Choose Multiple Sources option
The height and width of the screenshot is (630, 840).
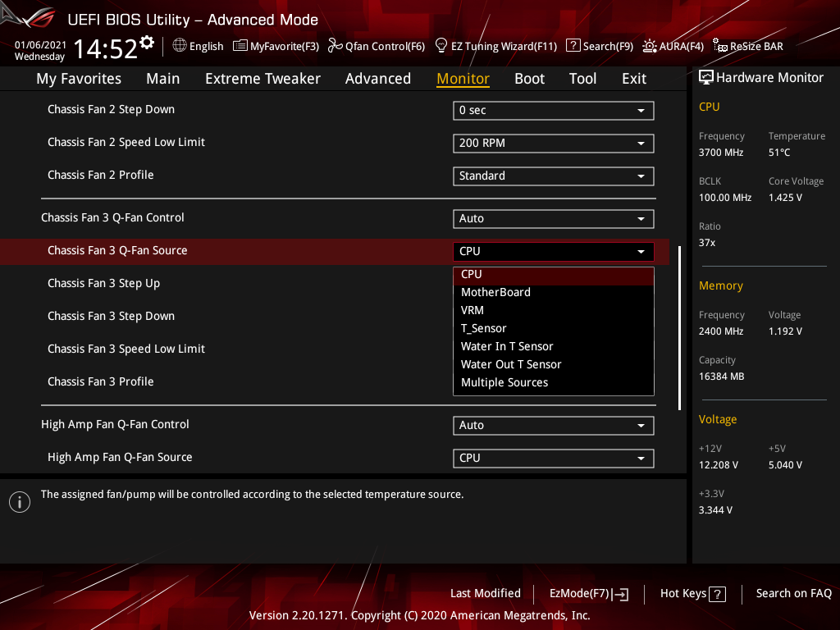coord(554,382)
